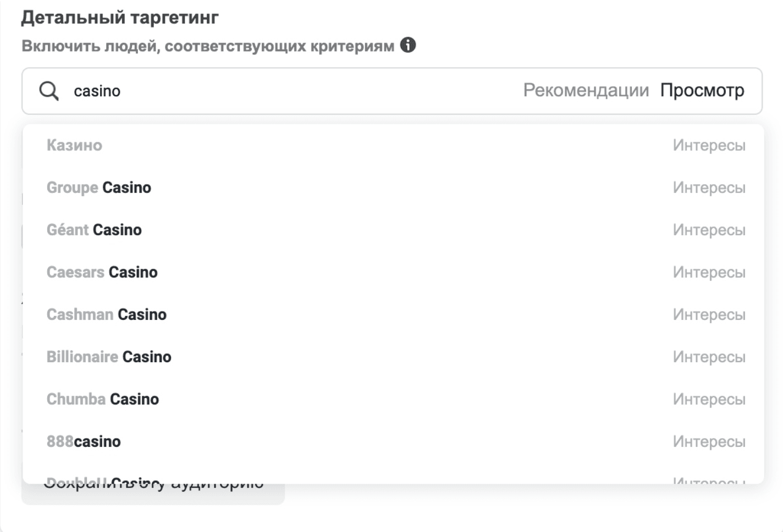Pick the Billionaire Casino interest
783x532 pixels.
pos(393,357)
